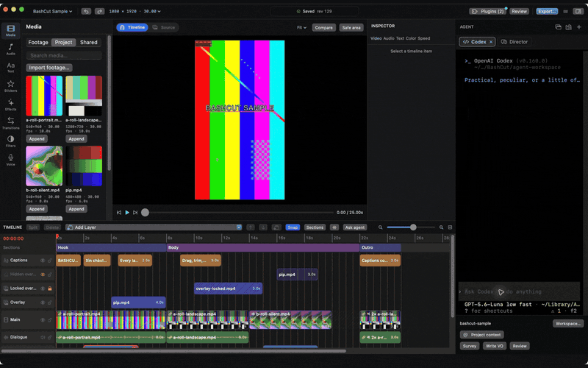Click the plus icon in Agent header
Viewport: 588px width, 368px height.
pos(579,26)
